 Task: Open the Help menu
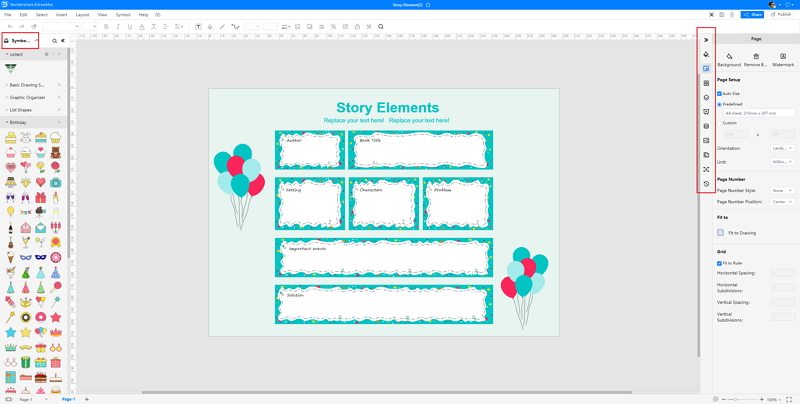click(143, 15)
